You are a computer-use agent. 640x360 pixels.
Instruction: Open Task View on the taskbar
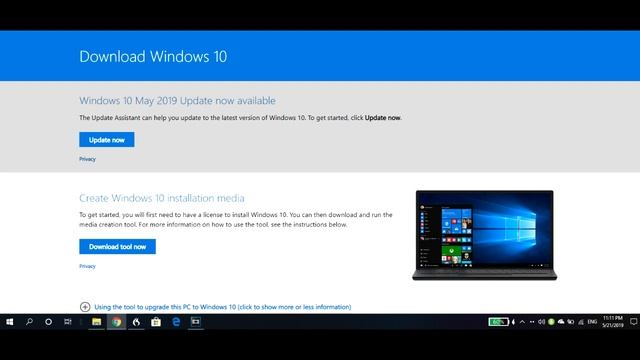click(x=68, y=322)
